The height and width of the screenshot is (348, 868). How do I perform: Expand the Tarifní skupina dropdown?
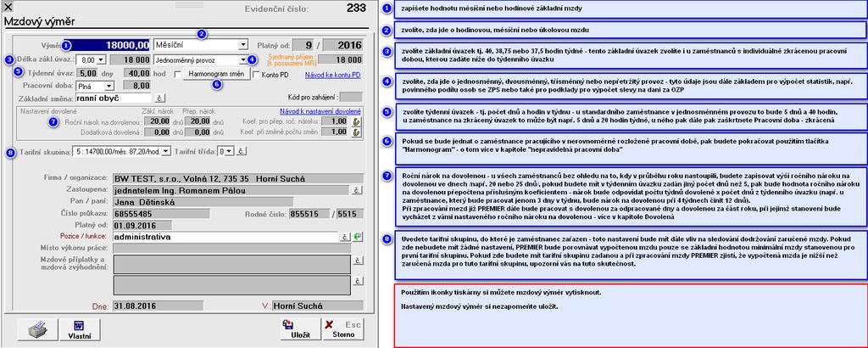click(167, 151)
